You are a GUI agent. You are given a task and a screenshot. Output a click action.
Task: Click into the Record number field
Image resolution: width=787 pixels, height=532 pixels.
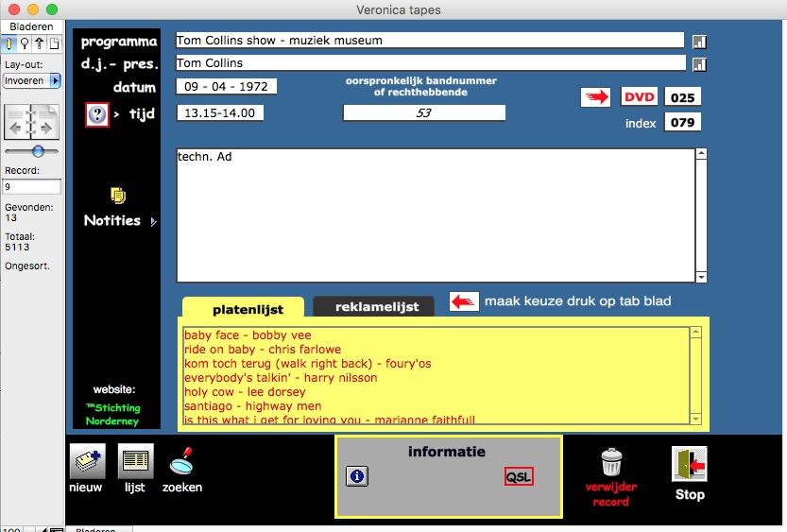(32, 187)
